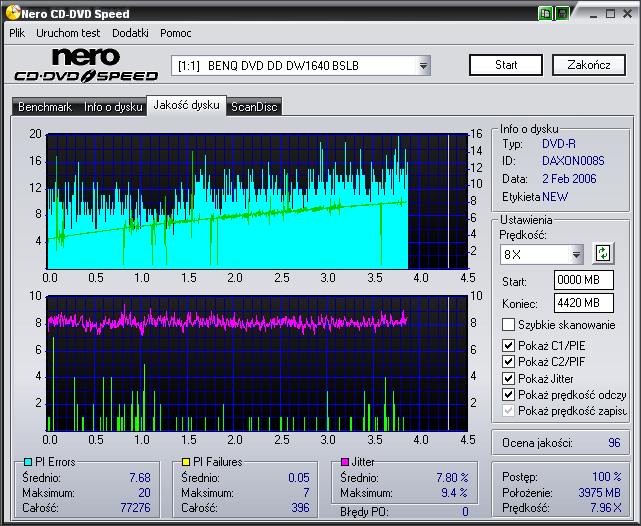Uncheck Pokaż C1/PIE option
Image resolution: width=641 pixels, height=526 pixels.
pyautogui.click(x=508, y=346)
